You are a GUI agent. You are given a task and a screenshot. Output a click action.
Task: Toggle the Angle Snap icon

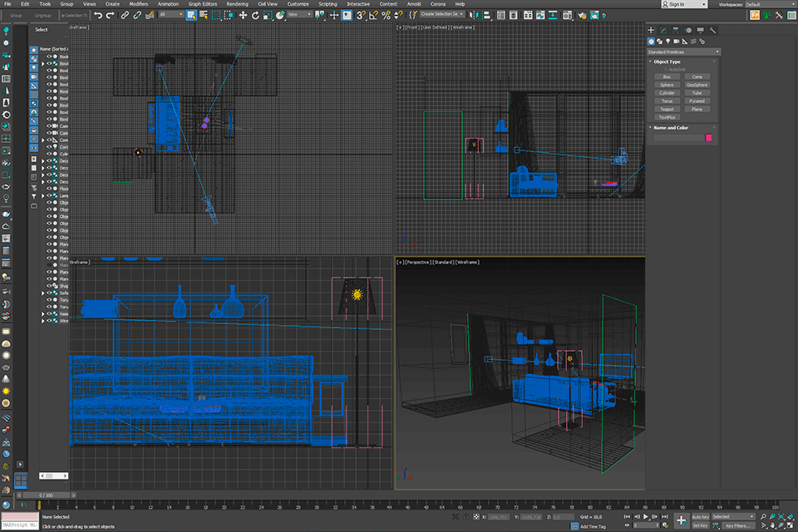click(x=372, y=15)
